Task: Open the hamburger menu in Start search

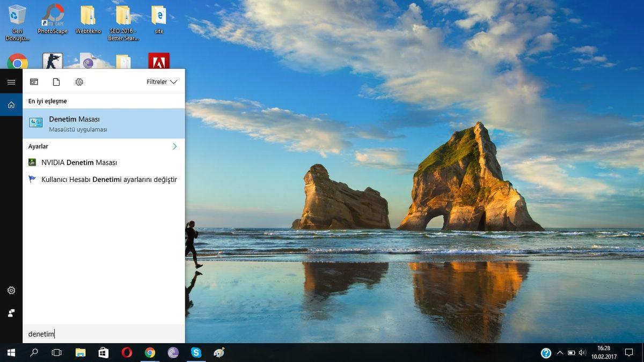Action: [x=11, y=82]
